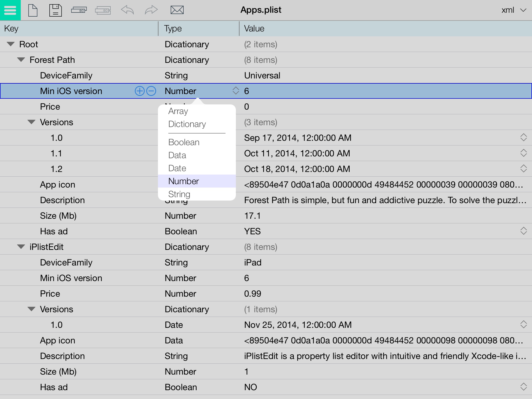Open the green hamburger menu

coord(10,10)
